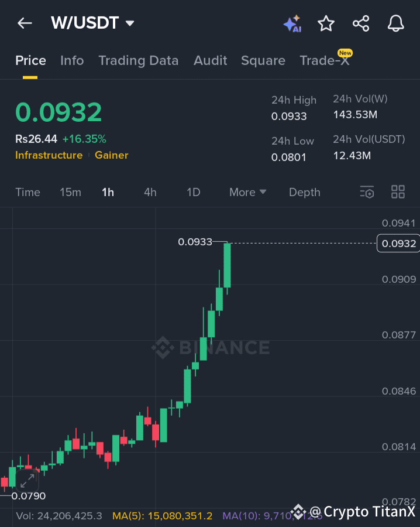Image resolution: width=420 pixels, height=527 pixels.
Task: Switch to the Info tab
Action: (72, 60)
